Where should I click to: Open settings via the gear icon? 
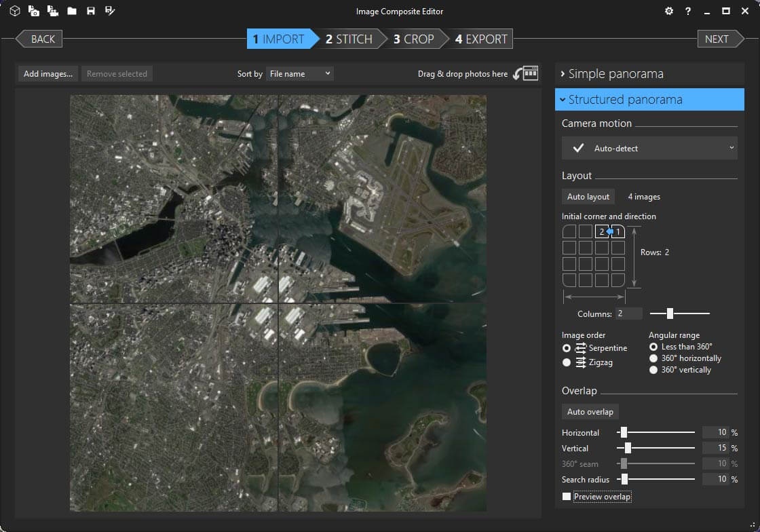pyautogui.click(x=669, y=11)
